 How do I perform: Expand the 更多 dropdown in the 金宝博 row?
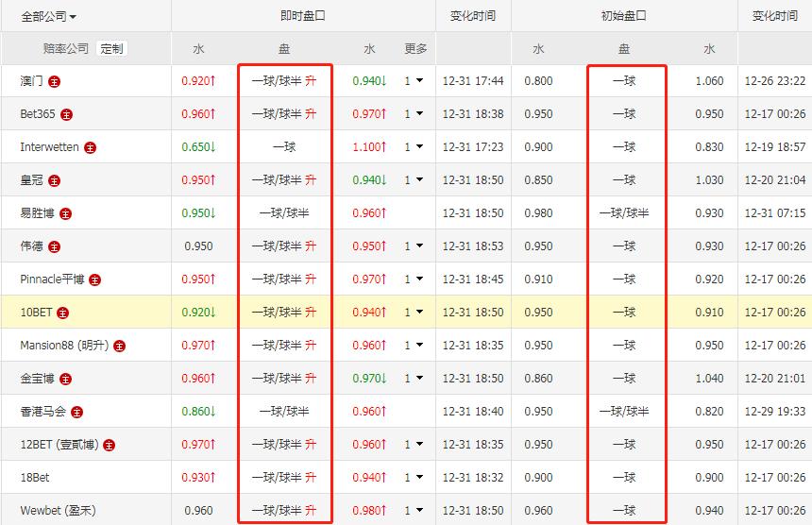[414, 379]
